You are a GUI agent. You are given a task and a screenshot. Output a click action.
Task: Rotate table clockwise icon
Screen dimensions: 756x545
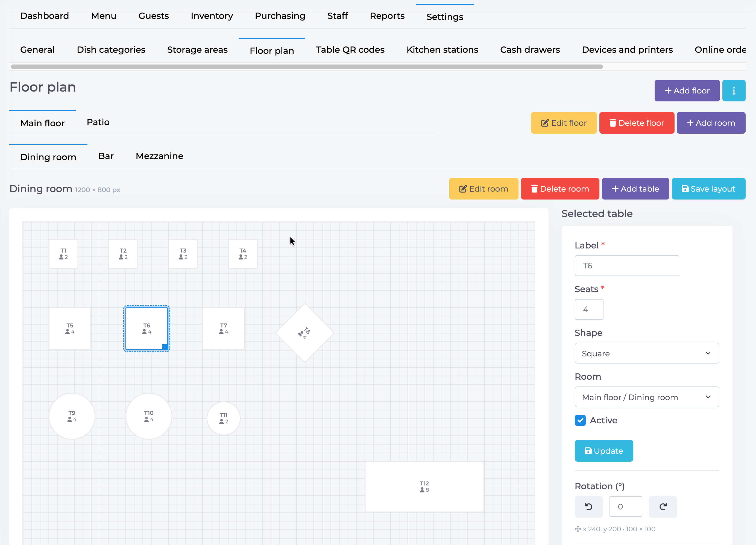point(663,507)
